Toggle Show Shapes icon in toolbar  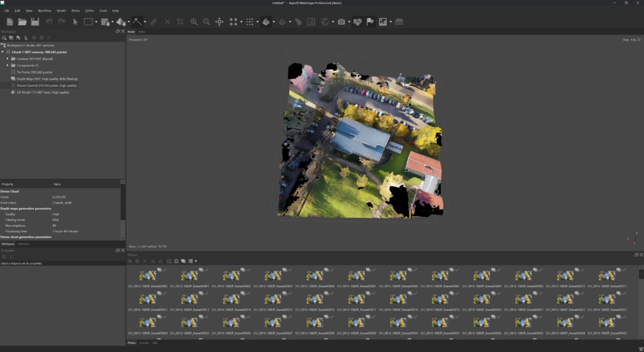[x=357, y=22]
